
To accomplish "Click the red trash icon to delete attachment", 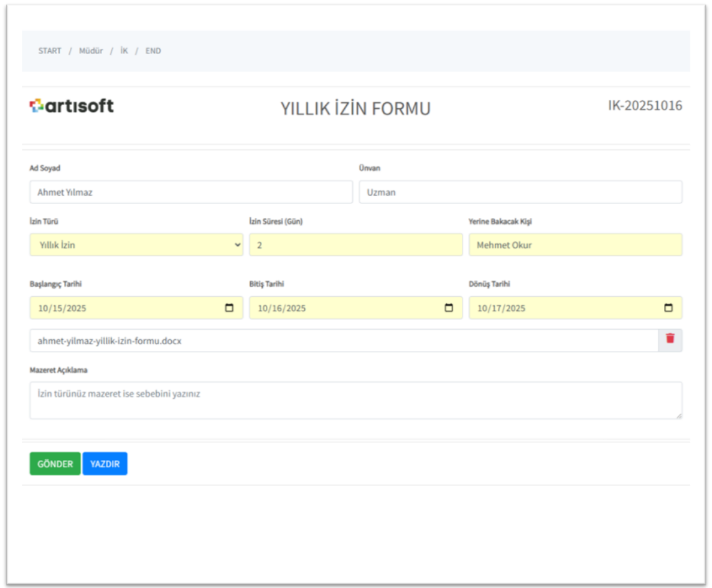I will click(670, 338).
